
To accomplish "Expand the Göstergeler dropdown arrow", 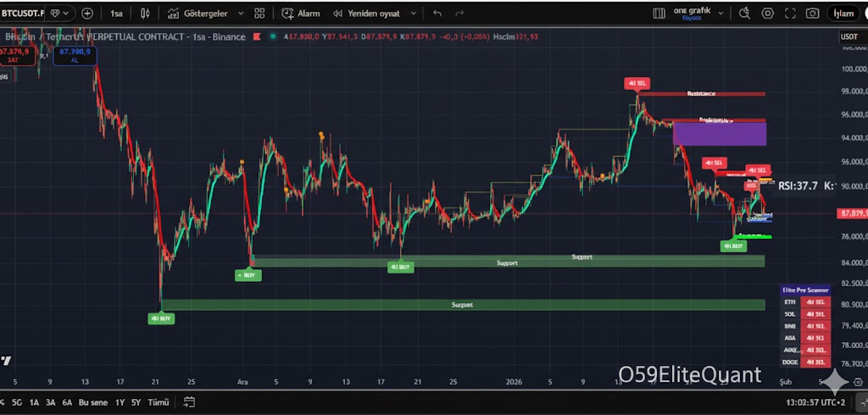I will pos(239,14).
